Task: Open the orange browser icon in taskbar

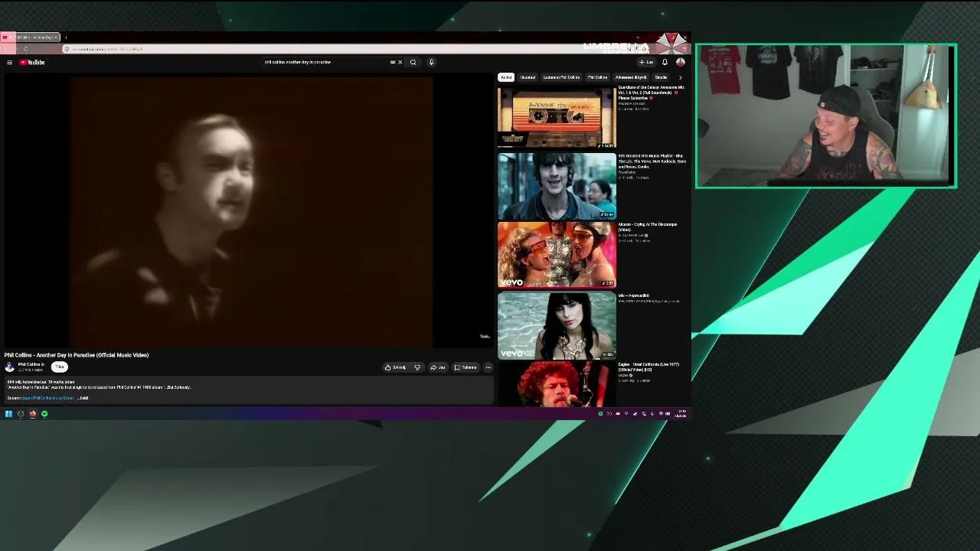Action: [x=32, y=414]
